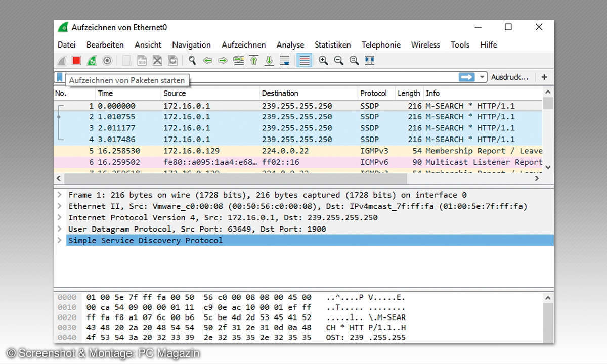Screen dimensions: 607x364
Task: Expand the Internet Protocol Version 4 row
Action: tap(60, 218)
